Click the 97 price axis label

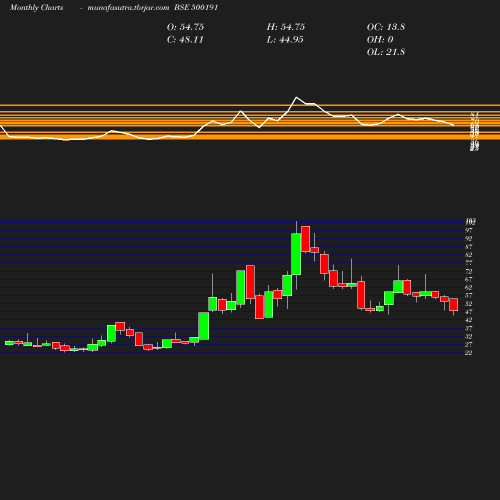[x=469, y=230]
